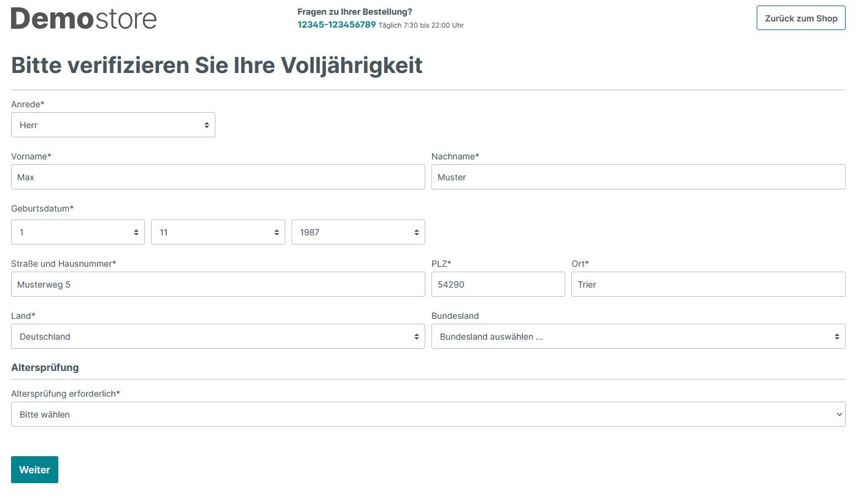861x504 pixels.
Task: Open the birth month dropdown showing 11
Action: pyautogui.click(x=218, y=232)
